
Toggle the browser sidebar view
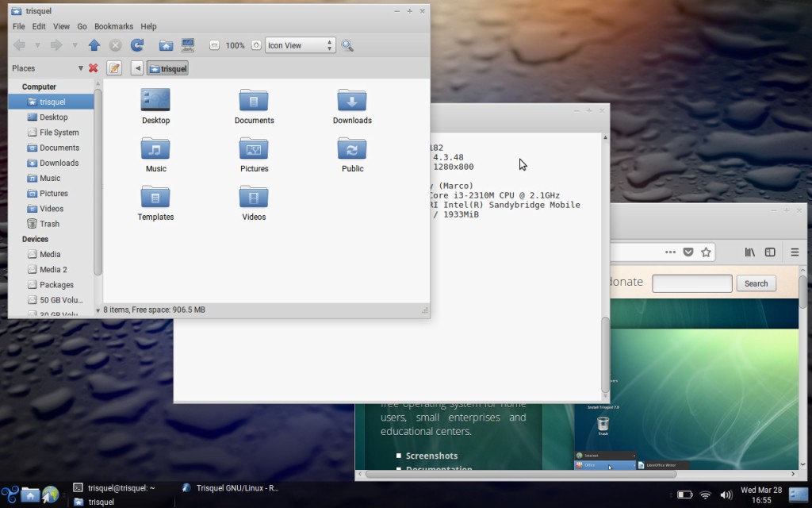coord(769,252)
